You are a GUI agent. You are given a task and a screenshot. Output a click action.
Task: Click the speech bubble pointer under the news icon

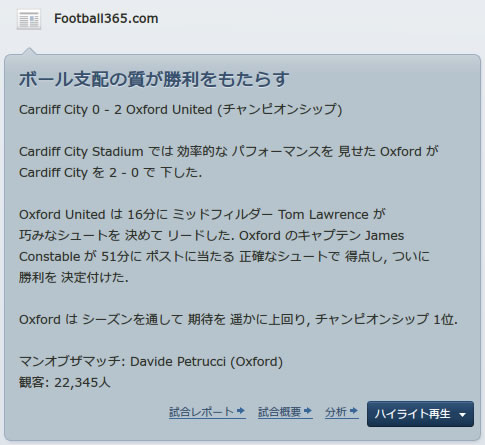29,51
